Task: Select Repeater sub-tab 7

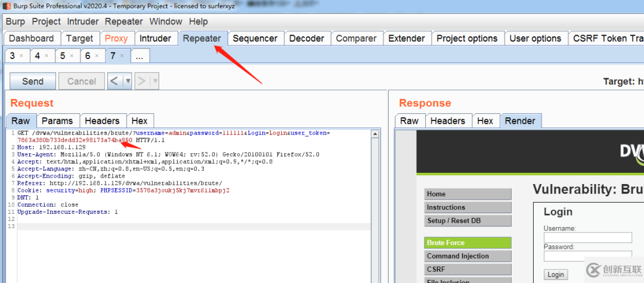Action: tap(113, 56)
